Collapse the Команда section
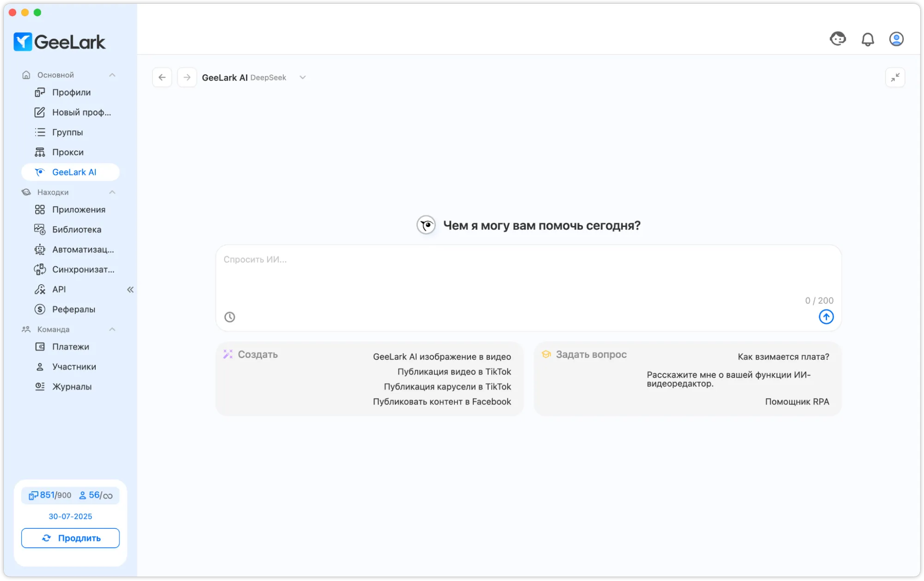 coord(112,330)
